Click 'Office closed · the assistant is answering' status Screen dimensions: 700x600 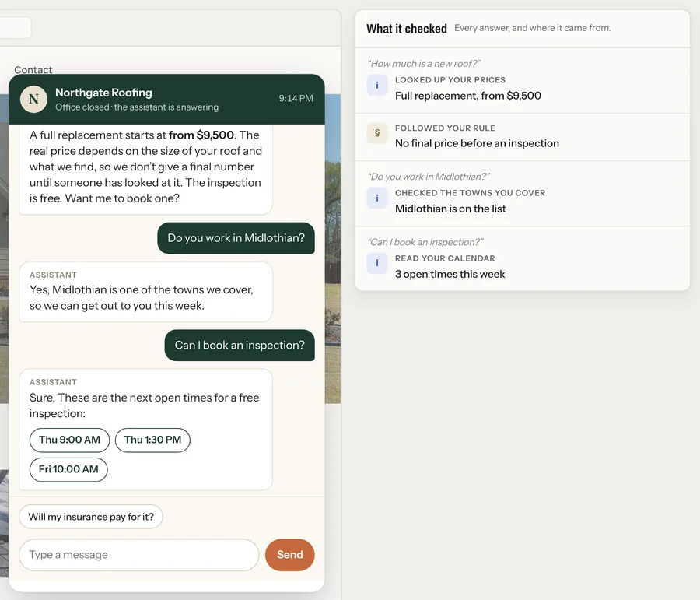(137, 107)
